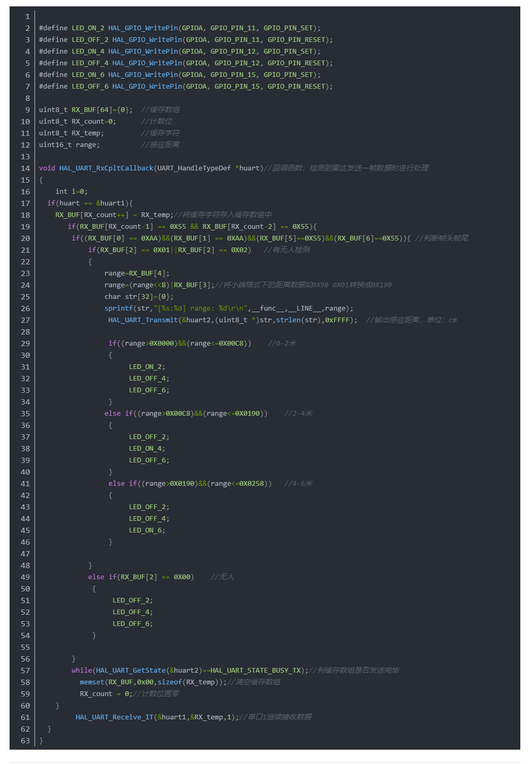Click HAL_UART_Transmit on line 27

click(x=143, y=320)
